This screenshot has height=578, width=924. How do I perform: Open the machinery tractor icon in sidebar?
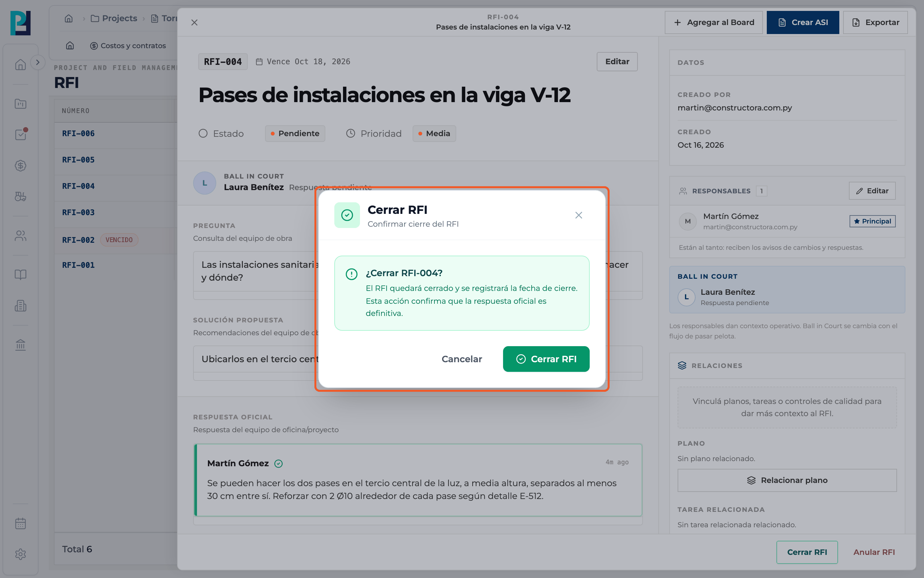pos(21,197)
